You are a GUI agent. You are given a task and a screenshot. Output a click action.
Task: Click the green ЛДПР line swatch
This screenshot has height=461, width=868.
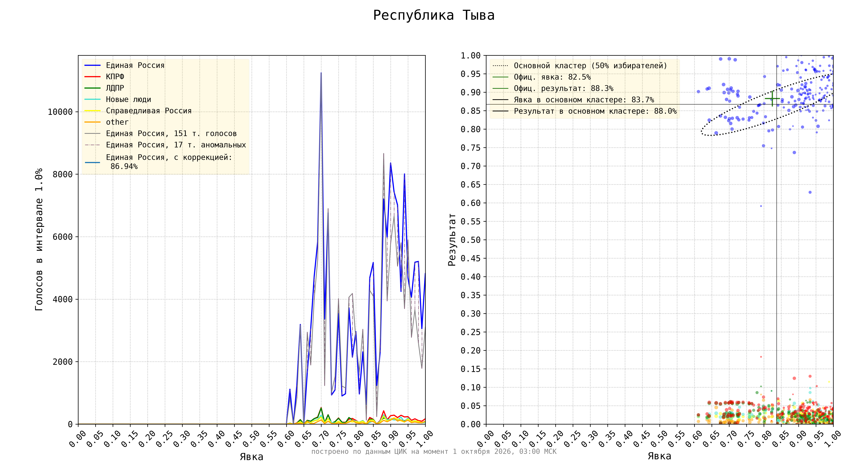coord(92,88)
